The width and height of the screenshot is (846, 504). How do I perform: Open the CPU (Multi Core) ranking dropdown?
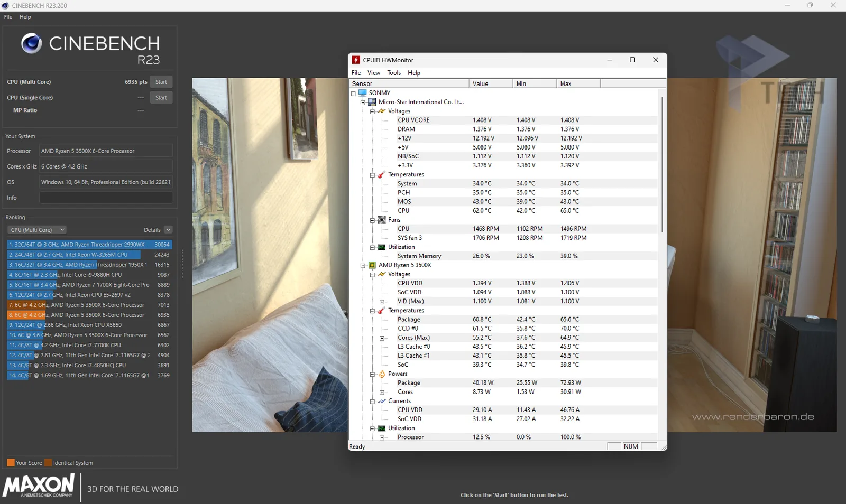pyautogui.click(x=37, y=230)
